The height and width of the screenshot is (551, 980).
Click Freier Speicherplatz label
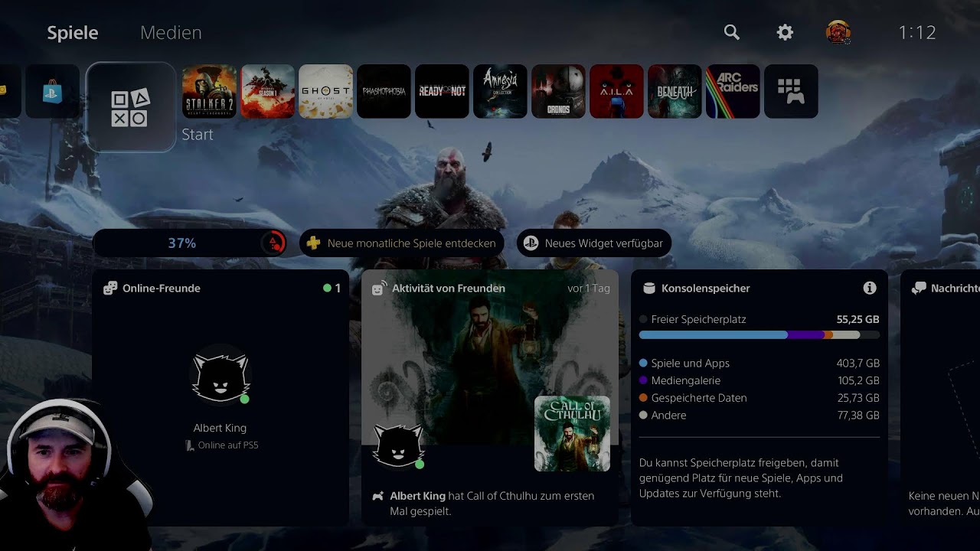[x=698, y=319]
